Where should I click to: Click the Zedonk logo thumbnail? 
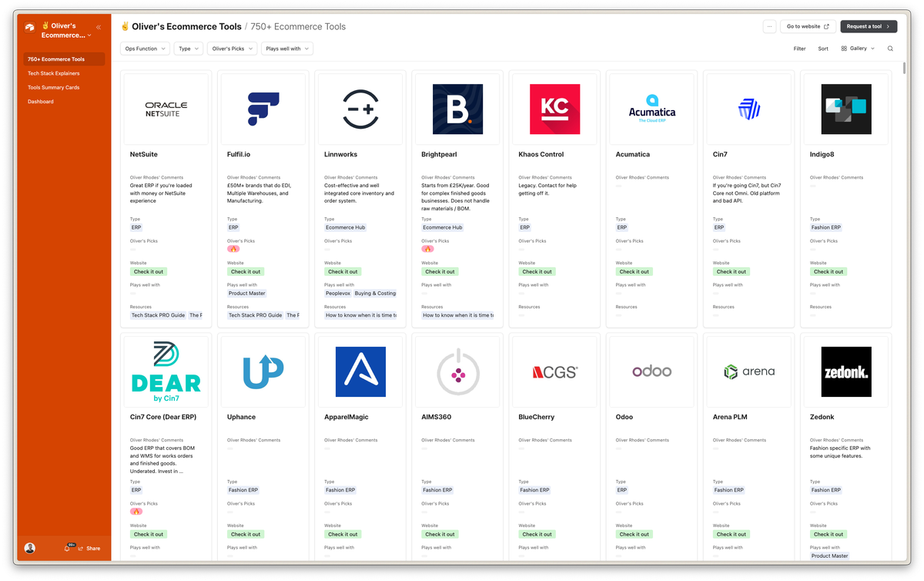(845, 371)
